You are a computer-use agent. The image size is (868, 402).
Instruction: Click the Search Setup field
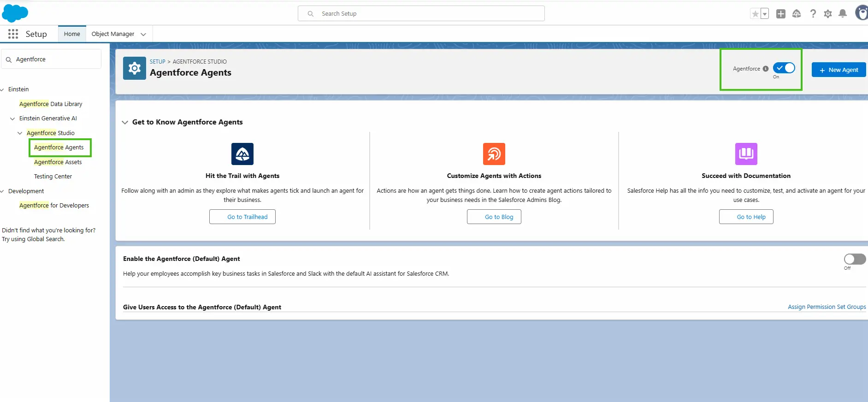[421, 14]
